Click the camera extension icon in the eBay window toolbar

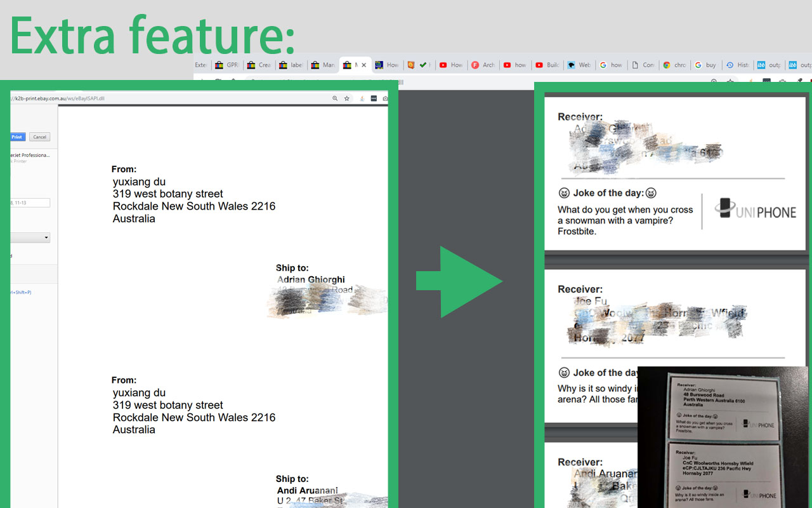point(385,99)
